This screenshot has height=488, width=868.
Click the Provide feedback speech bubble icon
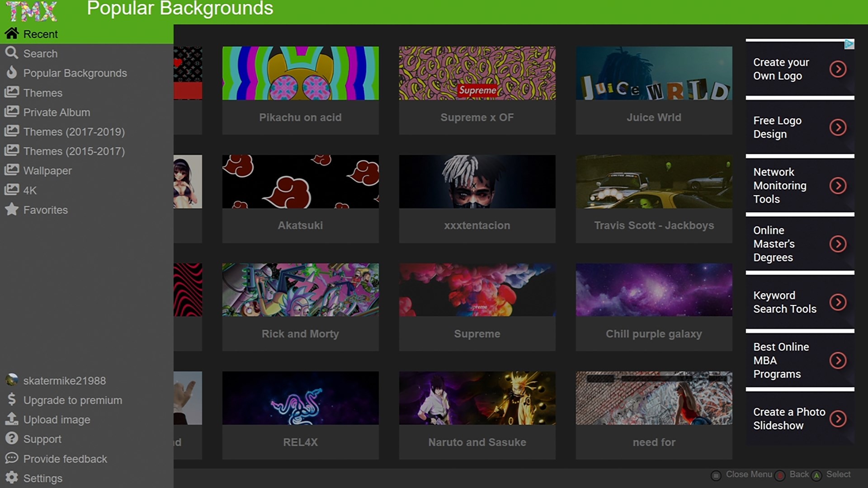pyautogui.click(x=11, y=458)
